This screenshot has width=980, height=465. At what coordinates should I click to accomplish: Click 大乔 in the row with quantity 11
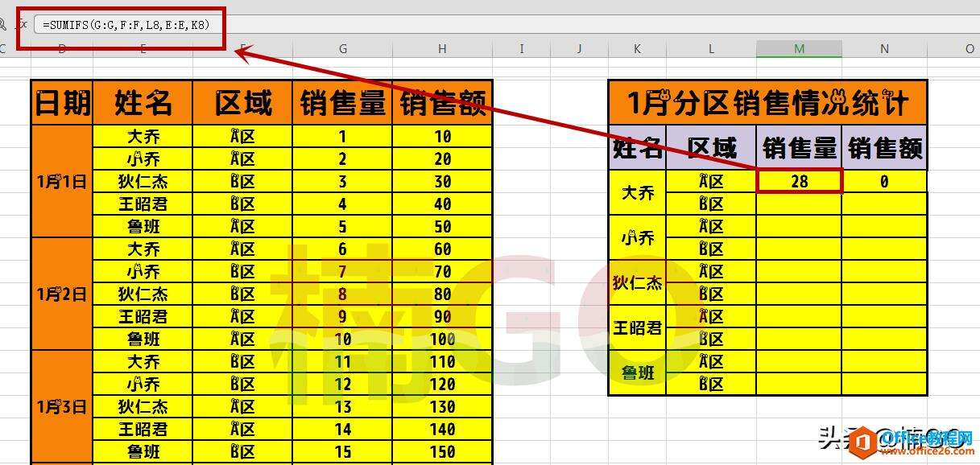pos(143,361)
